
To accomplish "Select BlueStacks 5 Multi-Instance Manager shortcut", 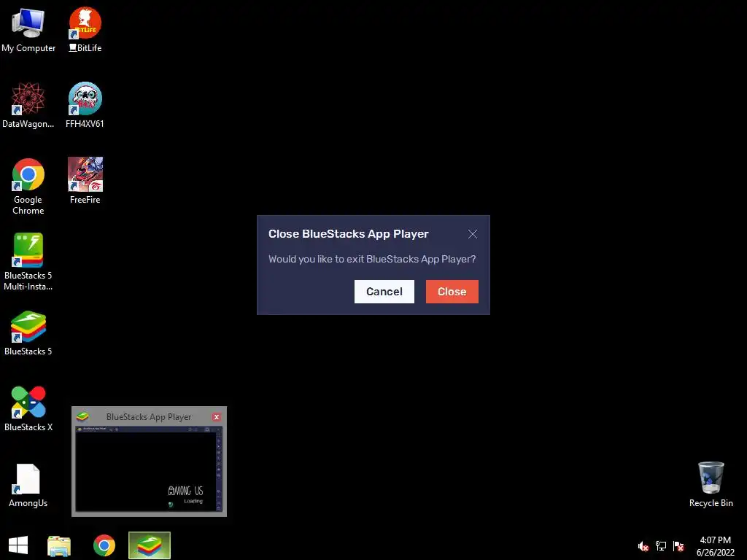I will [28, 262].
